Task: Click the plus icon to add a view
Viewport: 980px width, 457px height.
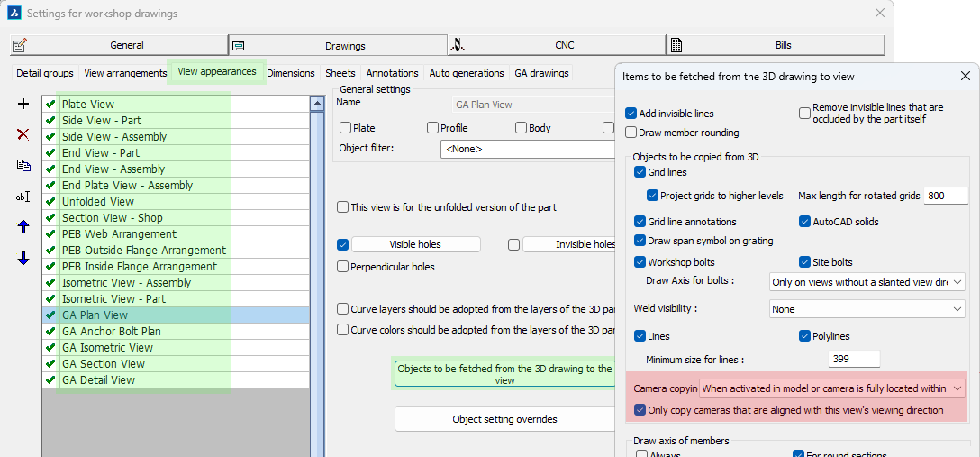Action: point(23,105)
